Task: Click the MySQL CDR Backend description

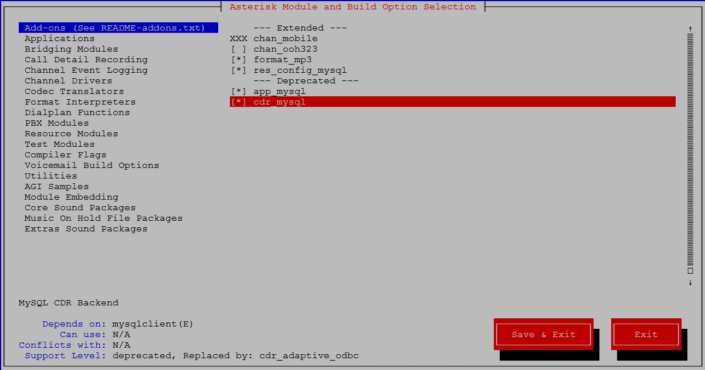Action: tap(68, 303)
